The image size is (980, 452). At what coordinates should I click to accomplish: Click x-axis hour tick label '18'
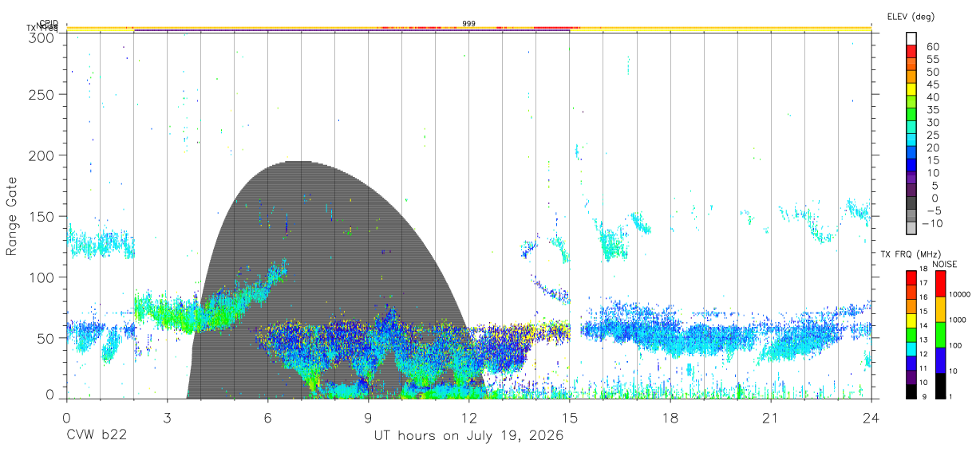tap(670, 417)
